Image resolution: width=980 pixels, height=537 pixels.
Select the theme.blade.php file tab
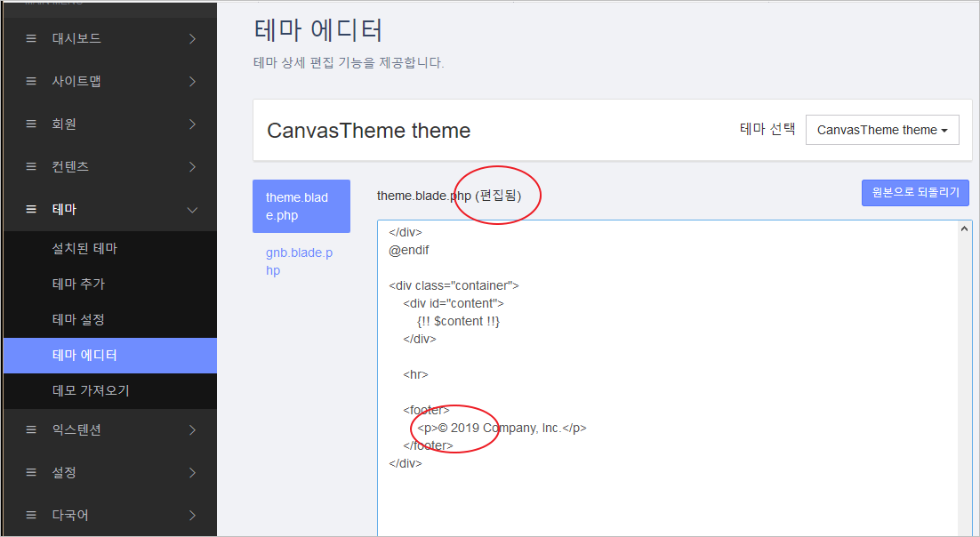301,206
